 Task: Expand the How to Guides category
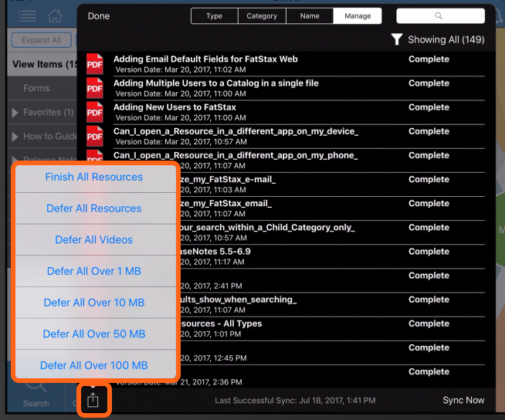[x=15, y=137]
